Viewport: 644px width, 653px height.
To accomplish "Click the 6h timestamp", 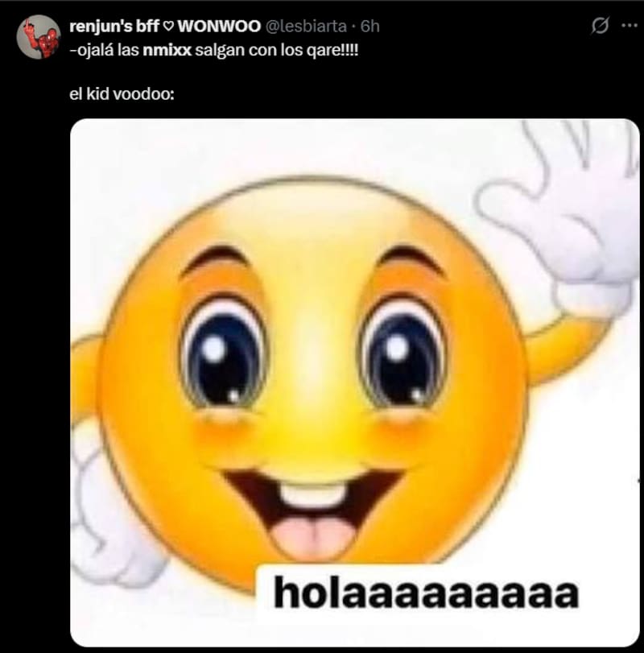I will click(369, 27).
